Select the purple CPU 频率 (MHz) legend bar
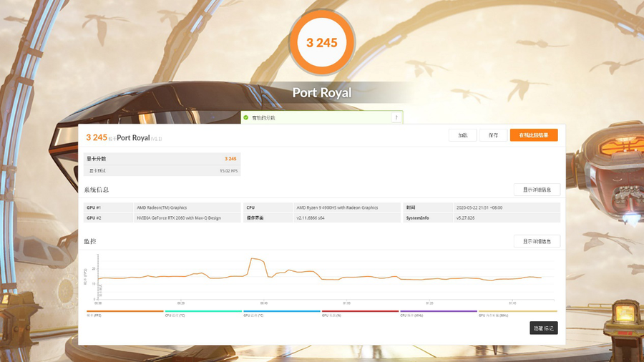Image resolution: width=644 pixels, height=362 pixels. click(438, 313)
